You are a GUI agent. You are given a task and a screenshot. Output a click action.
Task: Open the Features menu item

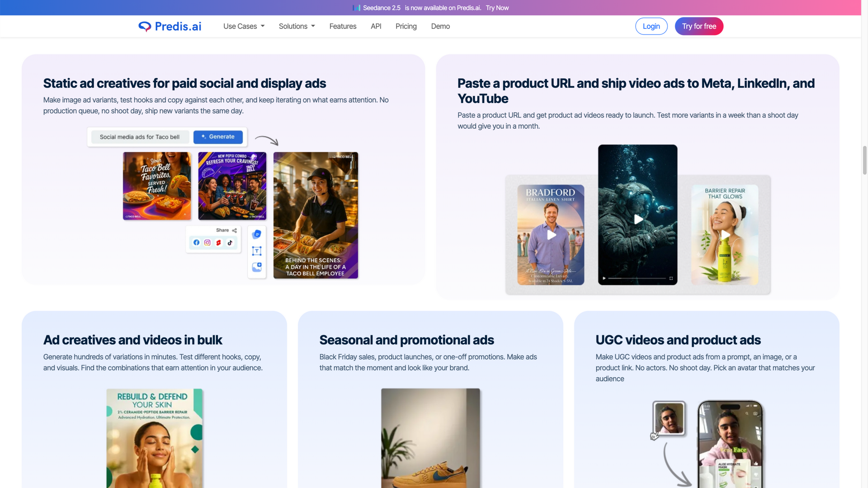pos(343,26)
